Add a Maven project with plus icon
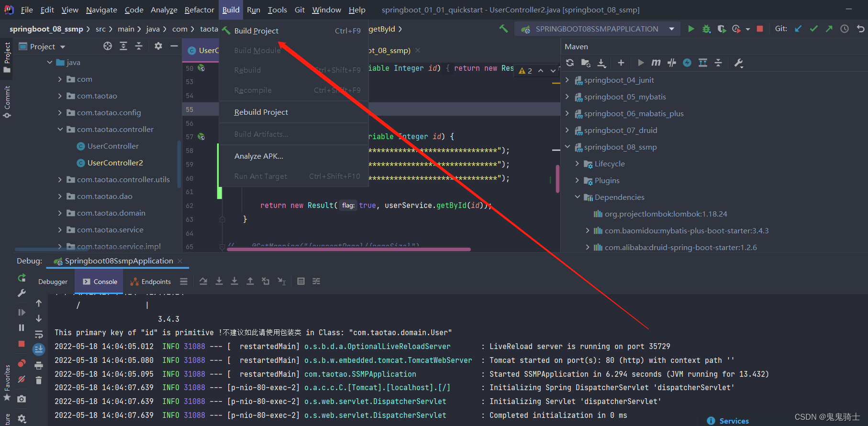 (x=621, y=63)
